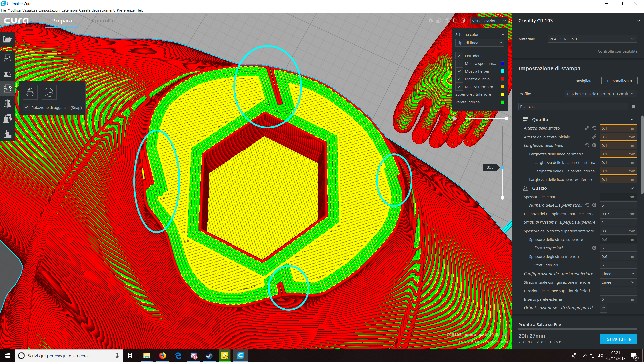Open the Tipo di linea dropdown

coord(479,43)
